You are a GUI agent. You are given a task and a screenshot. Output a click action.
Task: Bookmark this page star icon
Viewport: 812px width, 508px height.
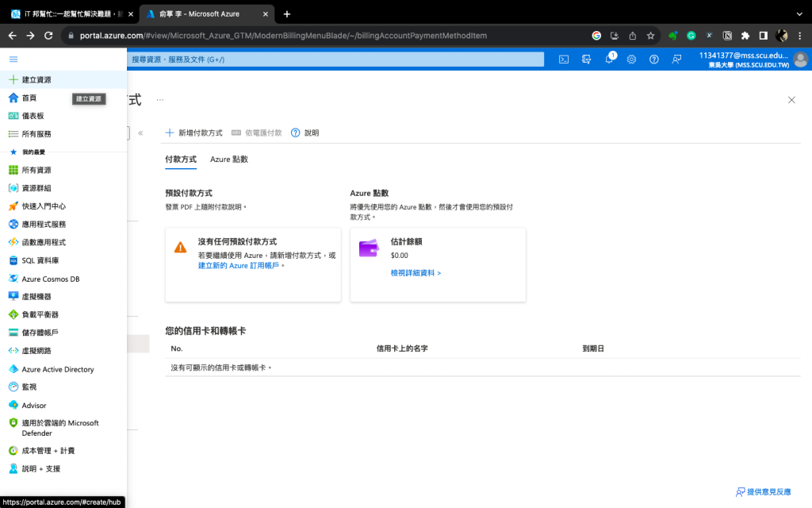pyautogui.click(x=650, y=36)
